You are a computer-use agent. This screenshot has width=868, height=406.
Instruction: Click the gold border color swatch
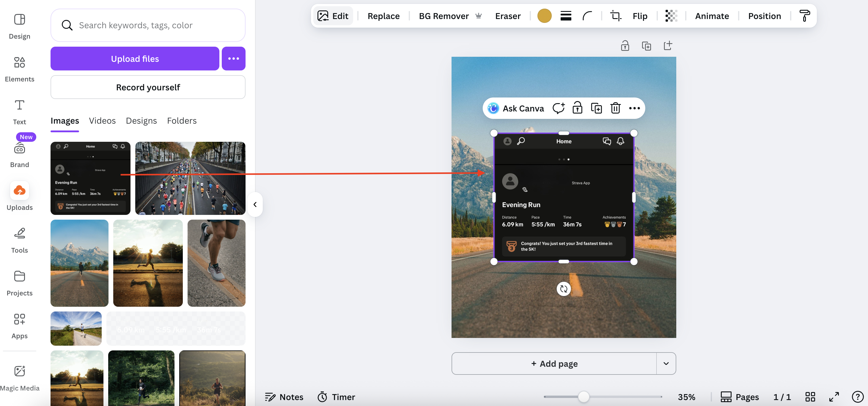[544, 16]
